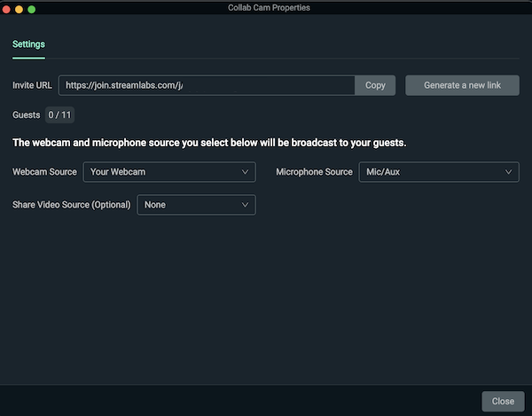This screenshot has height=416, width=532.
Task: Switch to the Settings tab
Action: tap(28, 44)
